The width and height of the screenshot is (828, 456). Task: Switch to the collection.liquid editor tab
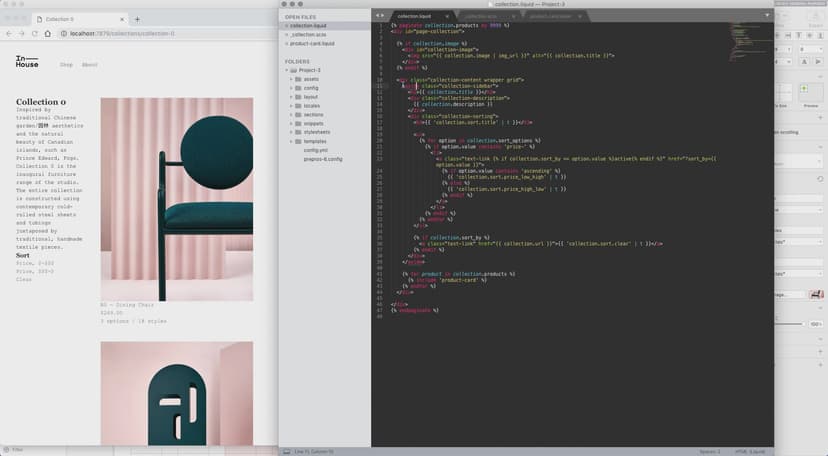pos(413,16)
